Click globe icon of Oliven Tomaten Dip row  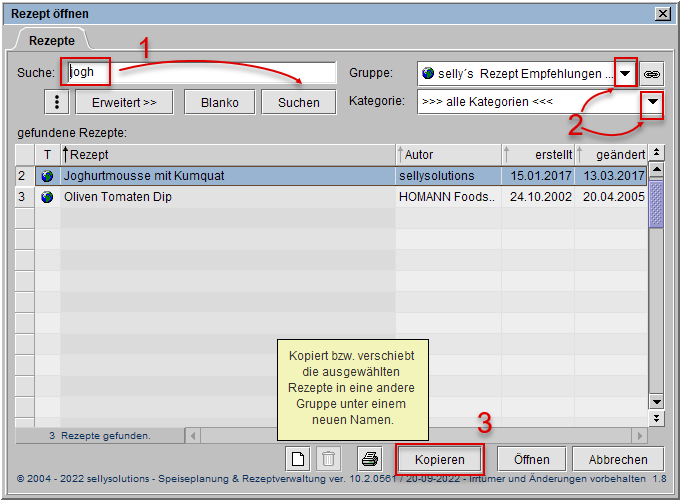click(x=47, y=197)
